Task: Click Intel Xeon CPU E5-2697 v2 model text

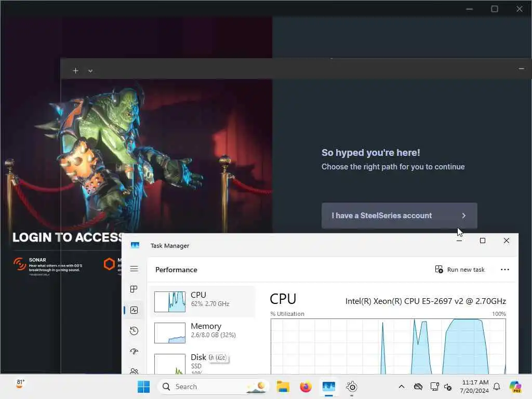Action: (x=425, y=301)
